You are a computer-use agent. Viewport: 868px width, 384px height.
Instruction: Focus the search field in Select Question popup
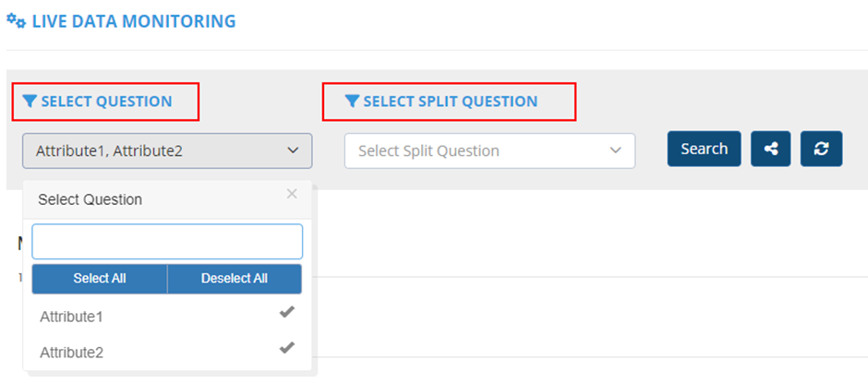(x=167, y=241)
